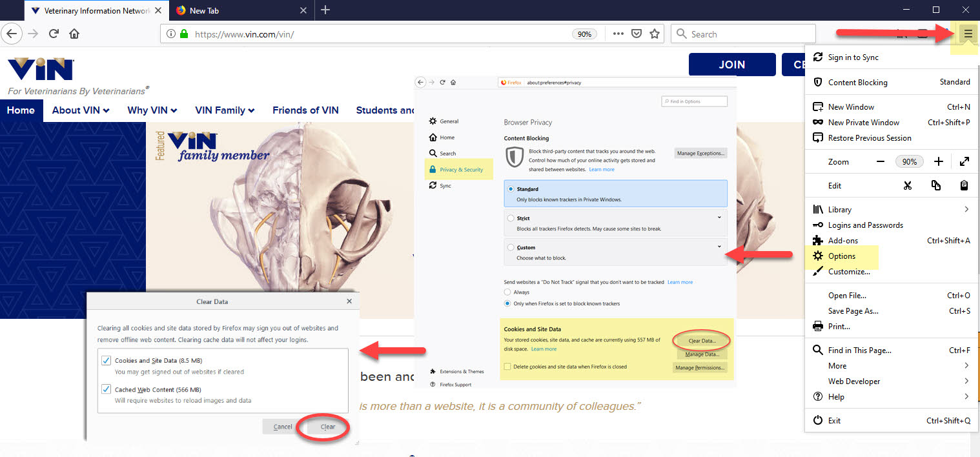Expand About VIN dropdown menu
Image resolution: width=980 pixels, height=457 pixels.
(x=81, y=110)
